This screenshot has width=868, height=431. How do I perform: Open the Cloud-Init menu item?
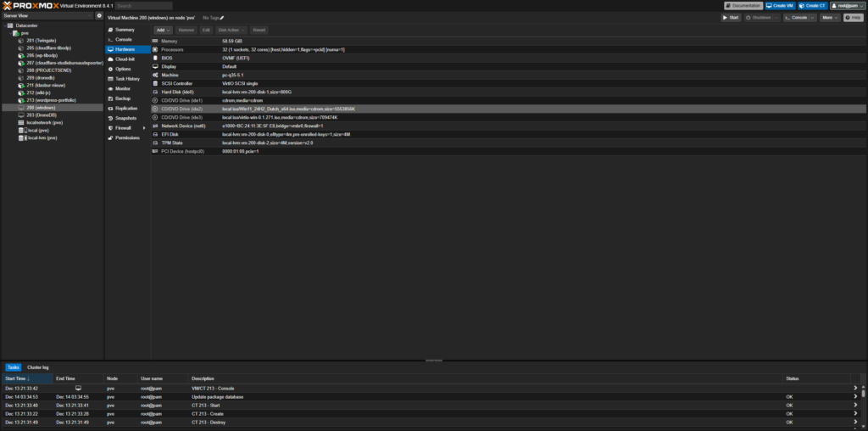125,59
